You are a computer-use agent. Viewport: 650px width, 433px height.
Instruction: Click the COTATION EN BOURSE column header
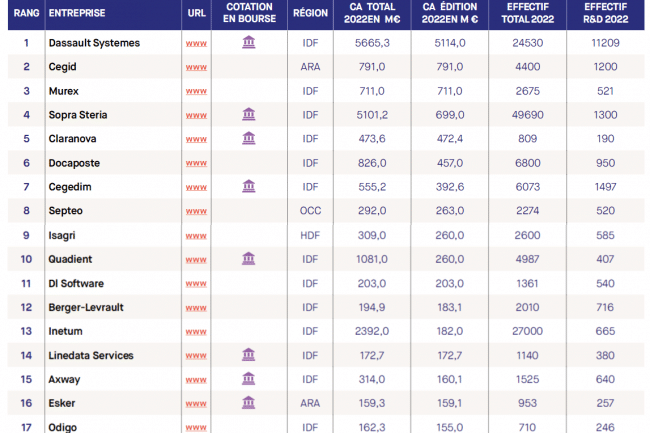pyautogui.click(x=249, y=13)
